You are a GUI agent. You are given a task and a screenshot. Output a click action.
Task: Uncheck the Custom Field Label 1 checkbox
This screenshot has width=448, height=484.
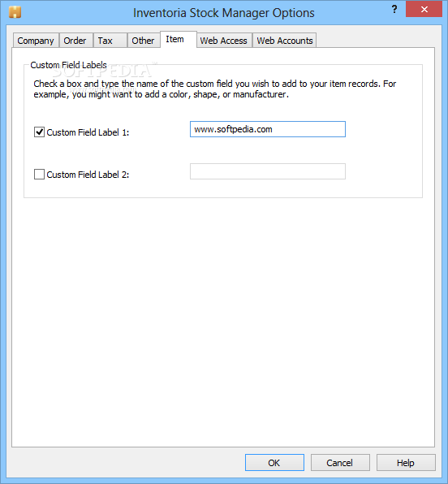(39, 132)
